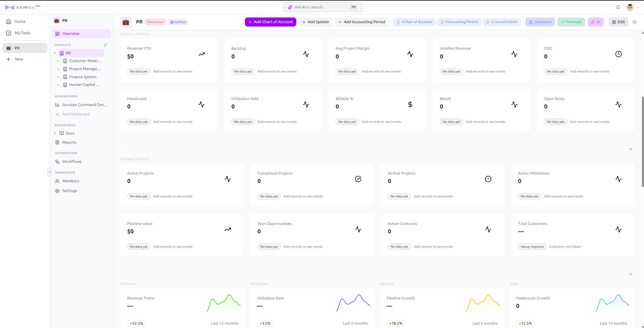The height and width of the screenshot is (328, 644).
Task: Click the clock icon on the DSO card
Action: coord(618,54)
